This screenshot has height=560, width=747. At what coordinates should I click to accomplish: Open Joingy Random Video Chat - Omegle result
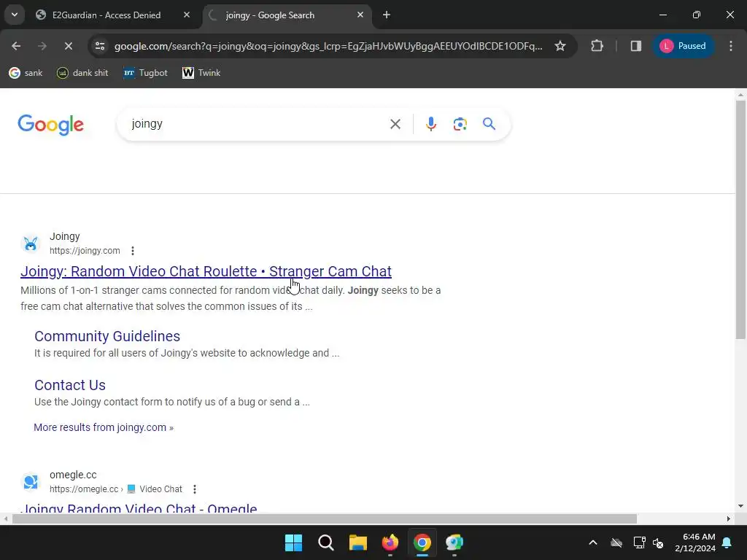click(139, 507)
